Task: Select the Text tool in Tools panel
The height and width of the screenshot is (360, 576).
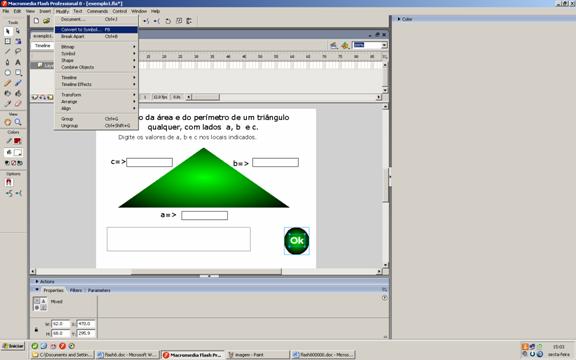Action: tap(18, 62)
